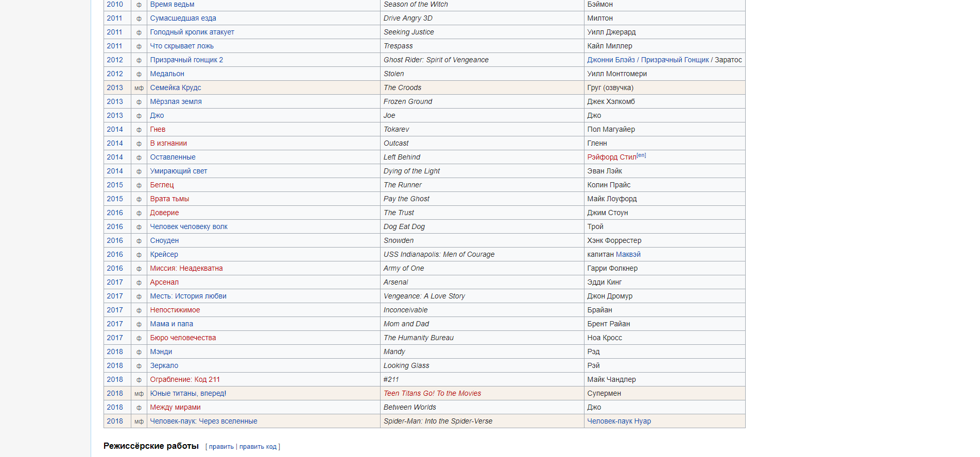Open the Человек человеку волк link
The image size is (980, 457).
coord(188,226)
